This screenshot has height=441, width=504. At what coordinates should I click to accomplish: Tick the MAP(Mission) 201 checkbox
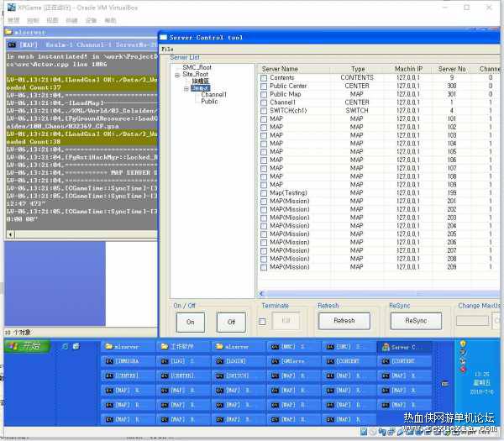click(x=264, y=202)
